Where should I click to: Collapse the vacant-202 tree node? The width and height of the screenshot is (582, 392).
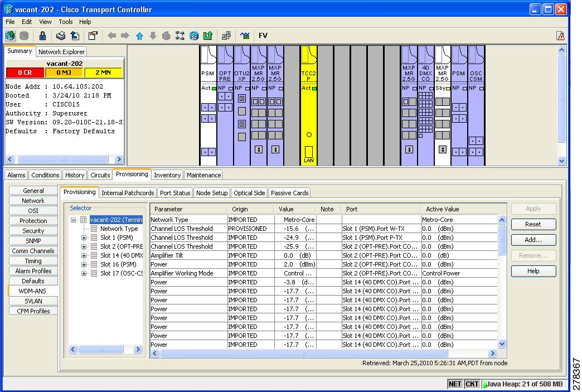point(74,220)
